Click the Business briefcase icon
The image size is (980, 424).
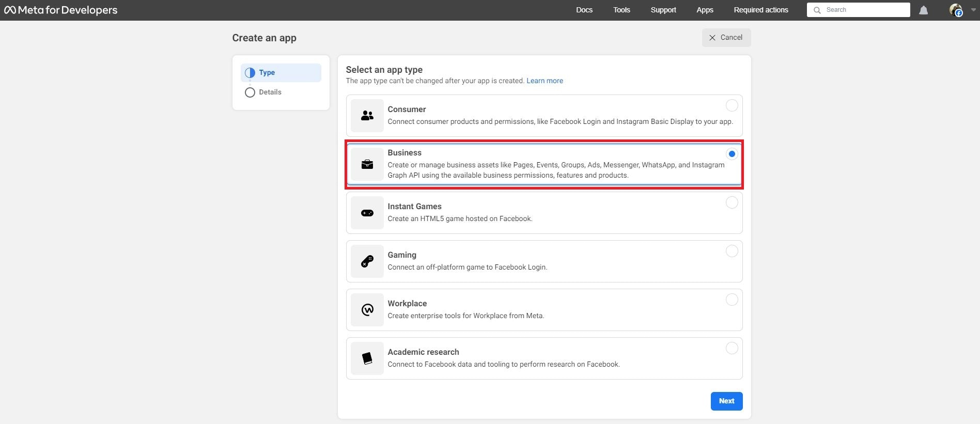367,164
